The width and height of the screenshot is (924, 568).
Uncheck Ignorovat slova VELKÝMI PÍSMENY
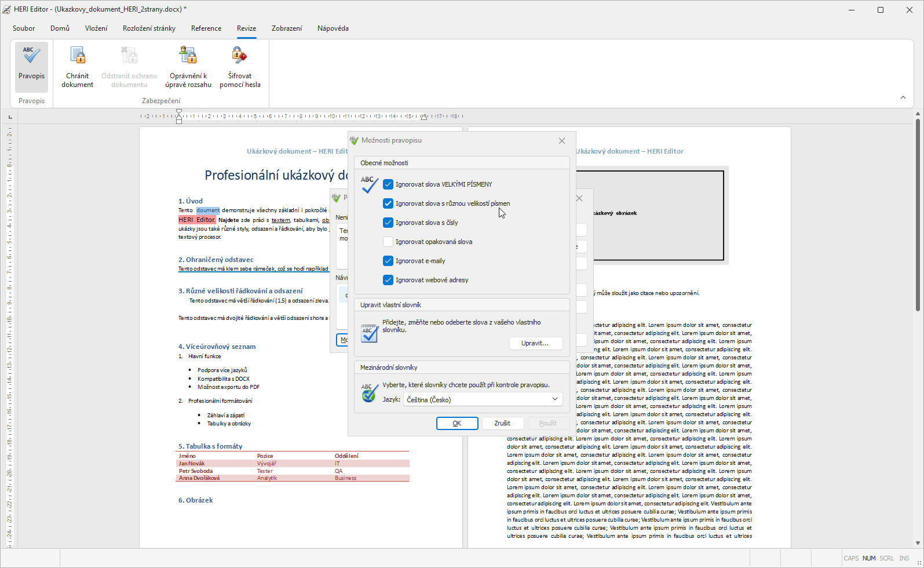point(388,184)
